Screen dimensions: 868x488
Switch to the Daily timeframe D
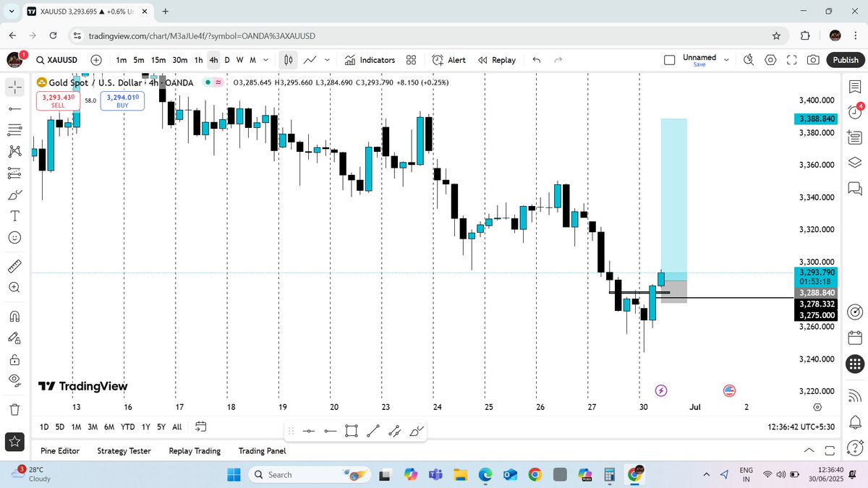pyautogui.click(x=227, y=60)
